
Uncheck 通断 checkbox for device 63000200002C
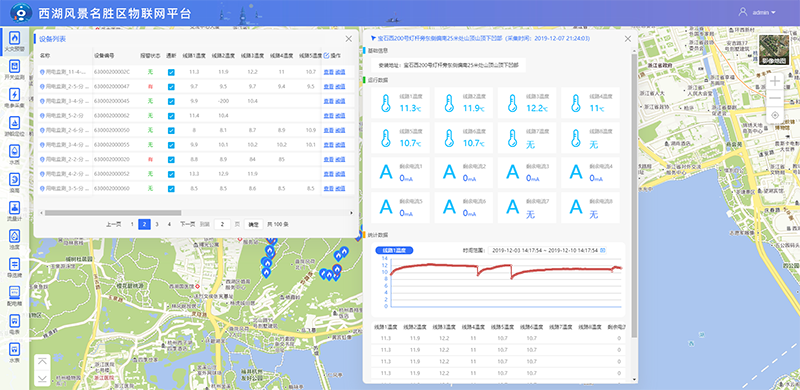[x=171, y=72]
